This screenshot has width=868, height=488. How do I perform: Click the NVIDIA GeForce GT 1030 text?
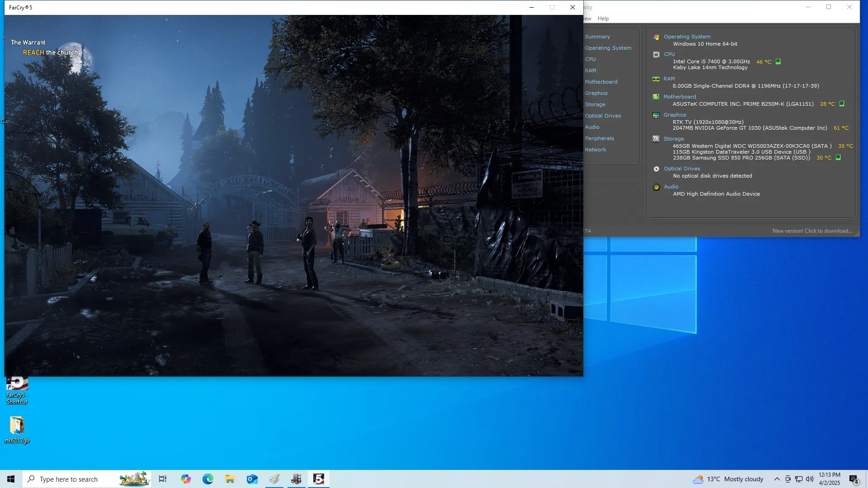(x=750, y=128)
